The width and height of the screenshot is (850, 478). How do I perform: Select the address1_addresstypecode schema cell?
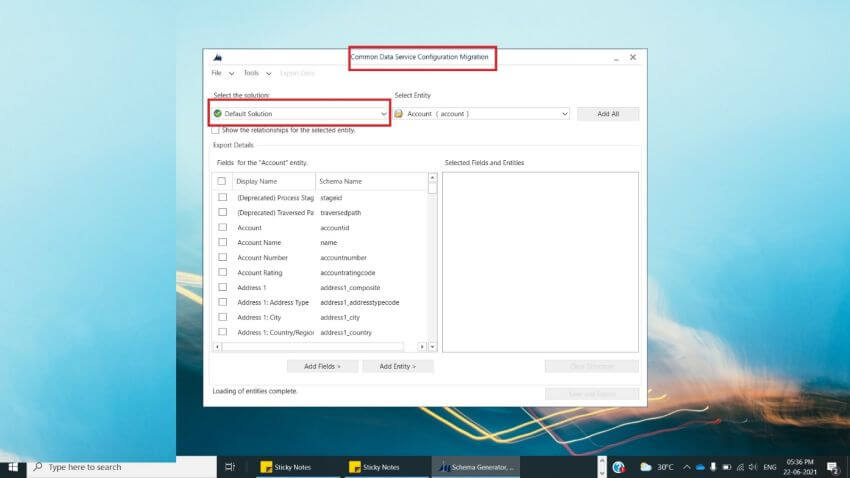tap(359, 302)
